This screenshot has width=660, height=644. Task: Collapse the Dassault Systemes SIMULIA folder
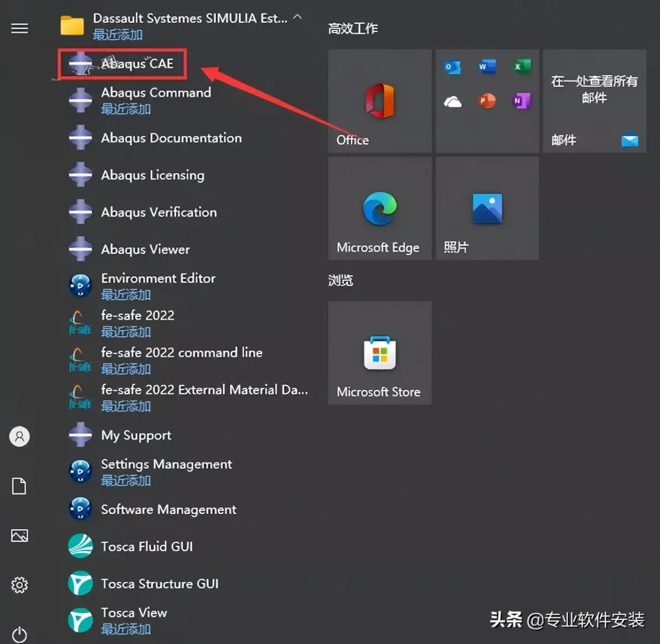(297, 17)
